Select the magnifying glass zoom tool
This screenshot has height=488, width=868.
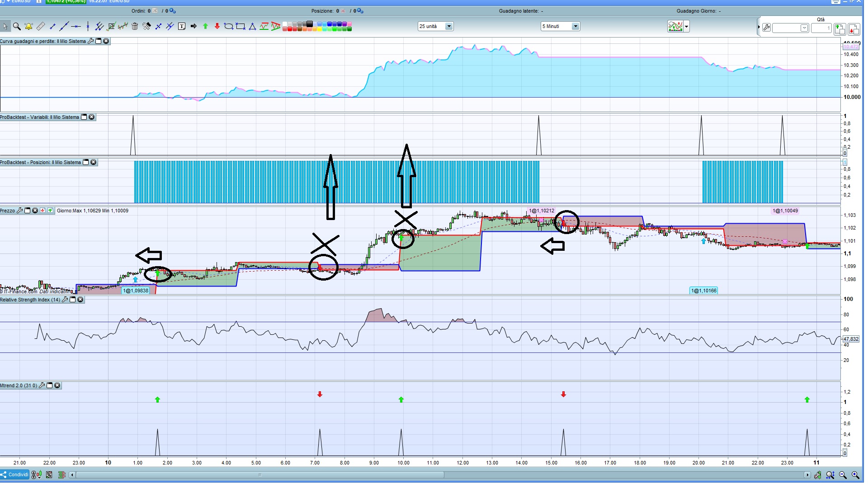[x=17, y=27]
